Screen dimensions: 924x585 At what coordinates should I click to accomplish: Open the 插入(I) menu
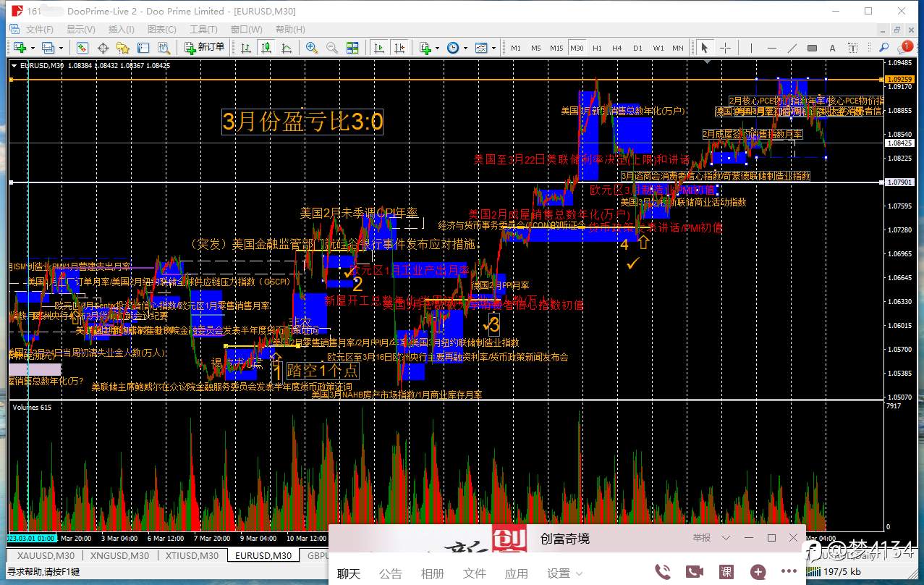[x=122, y=30]
